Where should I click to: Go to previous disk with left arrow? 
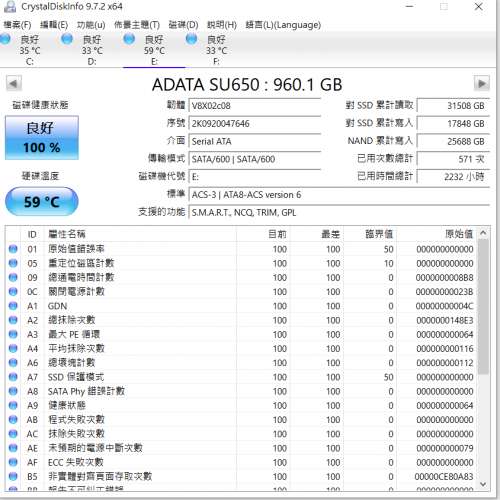14,83
